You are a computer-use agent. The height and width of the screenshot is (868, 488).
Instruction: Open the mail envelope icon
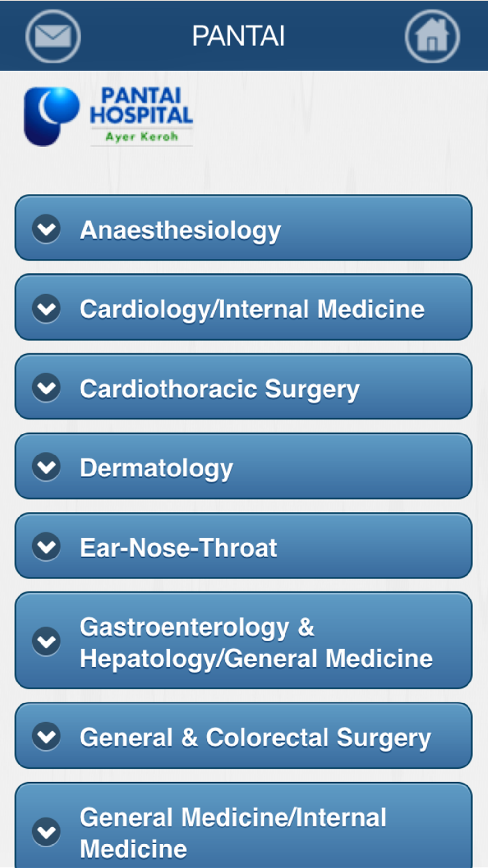click(53, 37)
